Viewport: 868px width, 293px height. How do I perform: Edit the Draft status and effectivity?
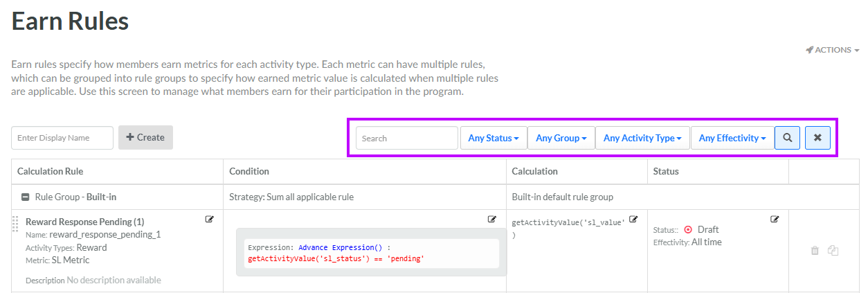coord(775,219)
